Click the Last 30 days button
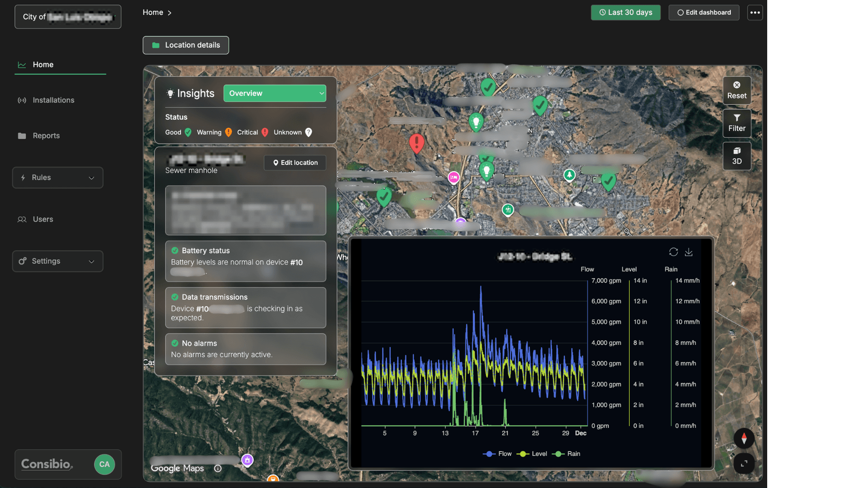Screen dimensions: 868x488 [x=625, y=13]
